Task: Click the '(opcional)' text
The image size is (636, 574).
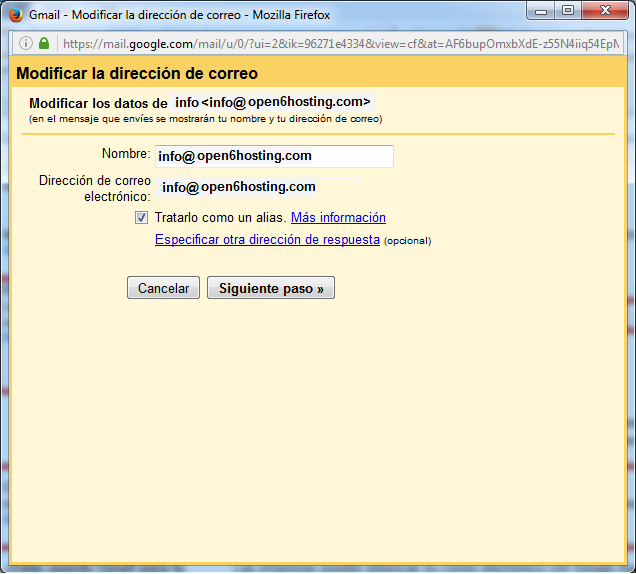Action: click(407, 241)
